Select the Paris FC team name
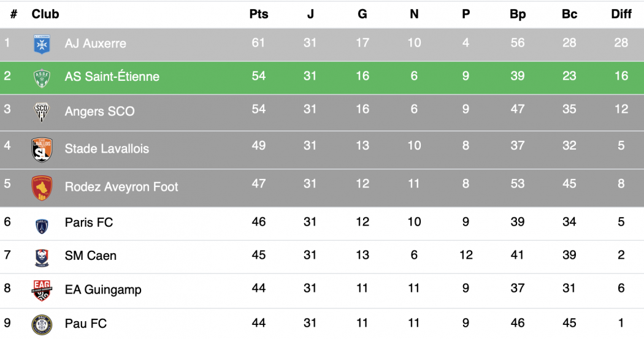The image size is (644, 339). pos(89,223)
